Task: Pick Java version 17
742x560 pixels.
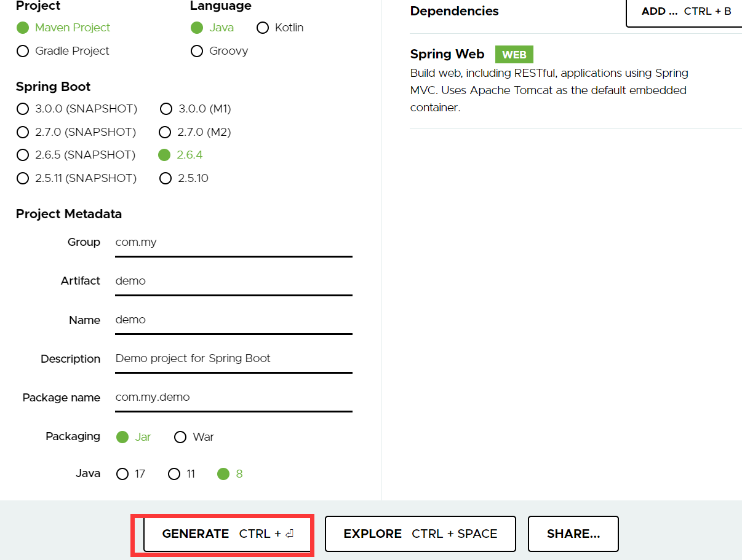Action: point(130,474)
